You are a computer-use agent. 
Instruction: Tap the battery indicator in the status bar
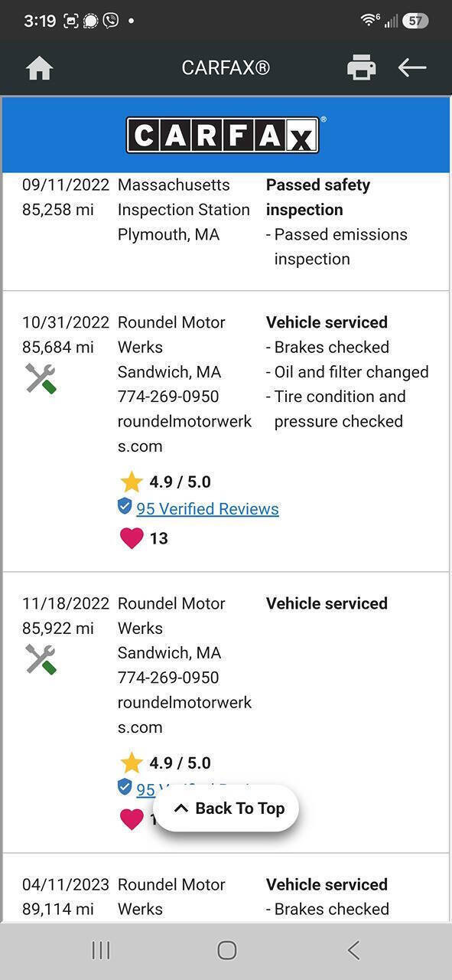point(415,21)
